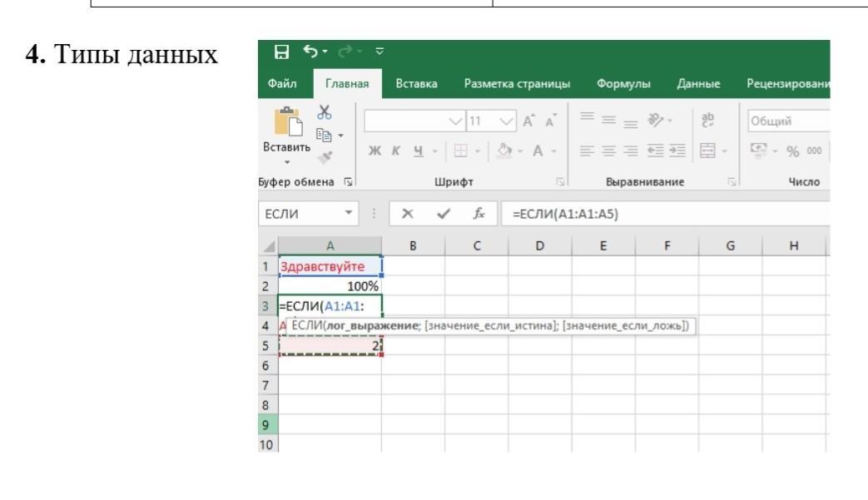Viewport: 868px width, 500px height.
Task: Open the Буфер обмена dialog launcher
Action: pyautogui.click(x=348, y=182)
